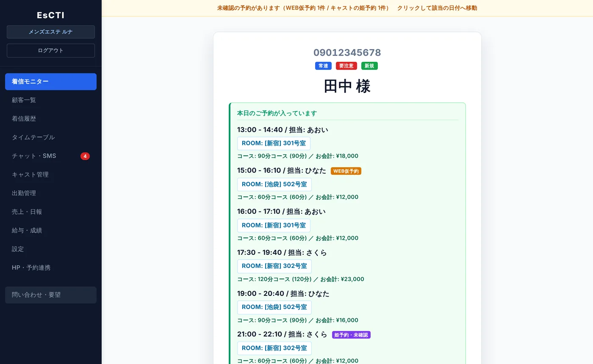This screenshot has width=593, height=364.
Task: Open 売上・日報 menu item
Action: 51,212
